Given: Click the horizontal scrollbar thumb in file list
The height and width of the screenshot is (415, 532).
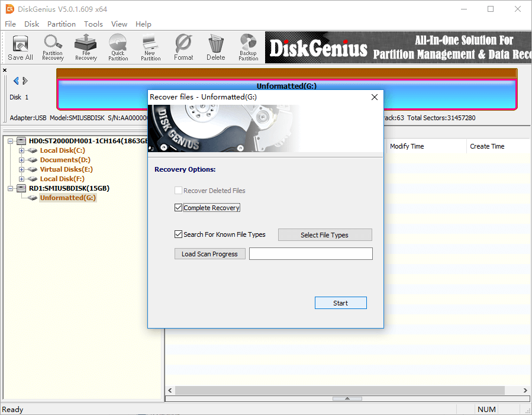Looking at the screenshot, I should [x=340, y=390].
